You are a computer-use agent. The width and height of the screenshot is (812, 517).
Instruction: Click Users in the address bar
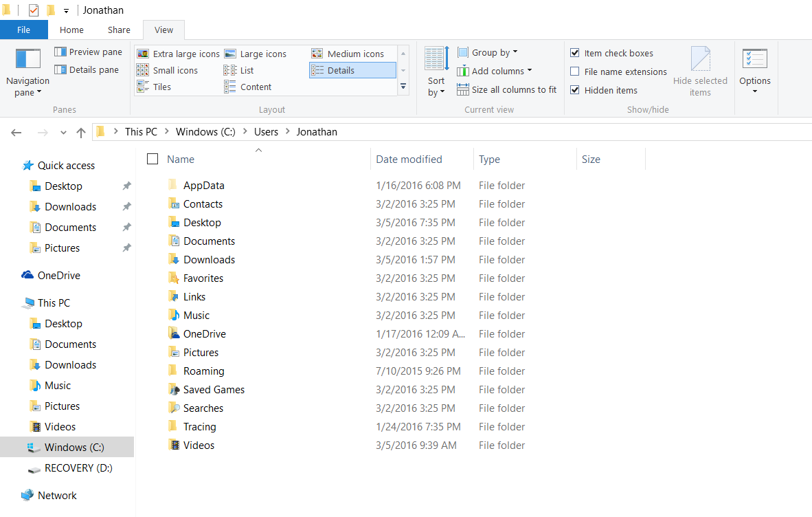point(266,132)
